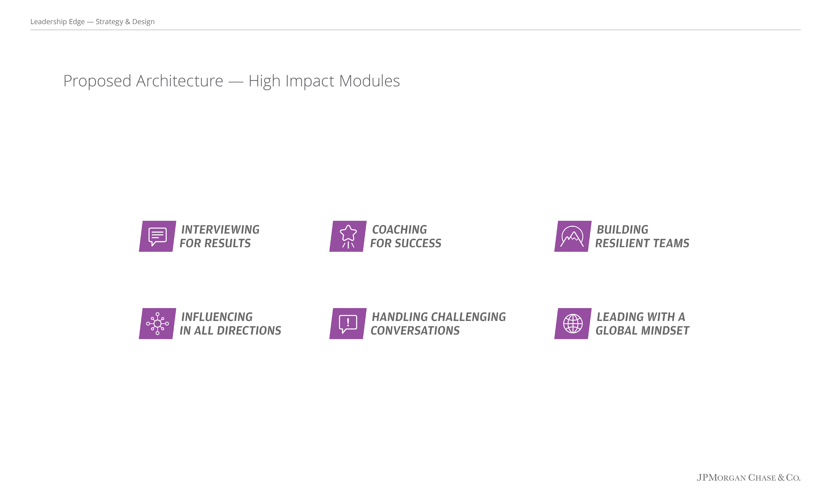Select the star icon beside Coaching
Screen dimensions: 831x504
[348, 236]
